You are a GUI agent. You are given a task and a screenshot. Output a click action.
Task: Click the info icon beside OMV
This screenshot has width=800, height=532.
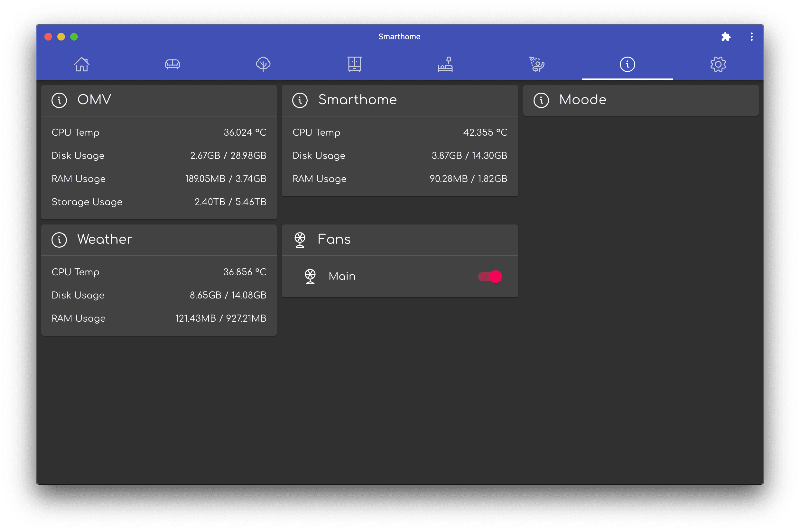pyautogui.click(x=59, y=100)
